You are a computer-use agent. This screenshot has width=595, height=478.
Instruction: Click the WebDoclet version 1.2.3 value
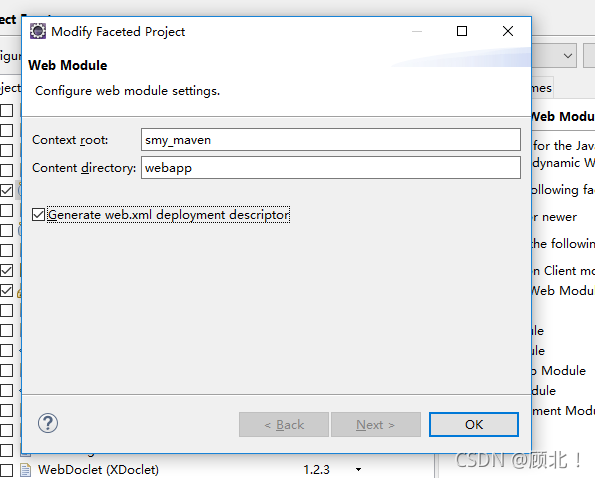(x=316, y=470)
